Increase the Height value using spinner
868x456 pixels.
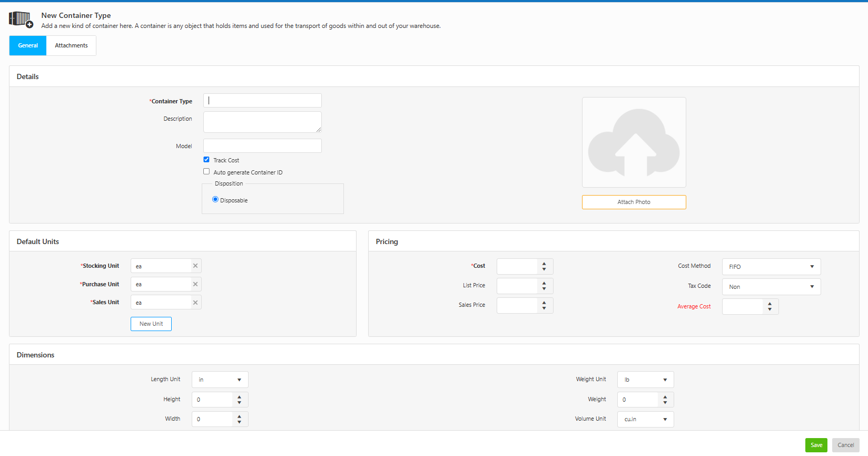[x=240, y=396]
